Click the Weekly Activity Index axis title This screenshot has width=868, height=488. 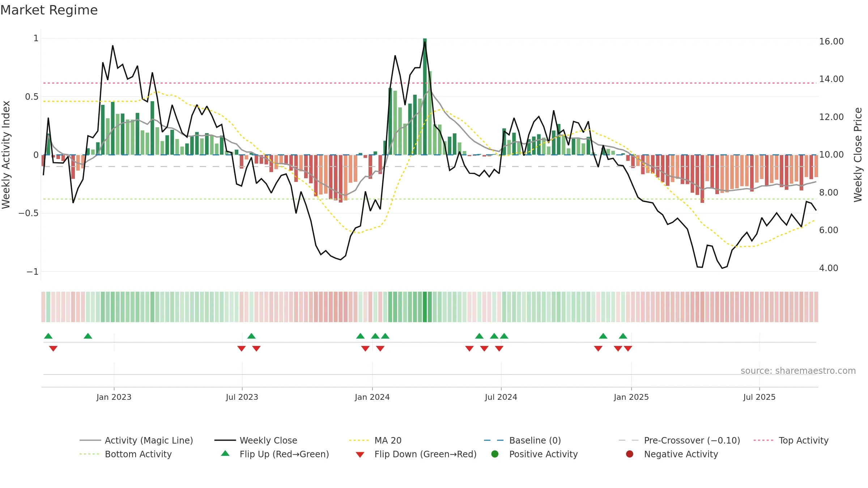pyautogui.click(x=6, y=155)
